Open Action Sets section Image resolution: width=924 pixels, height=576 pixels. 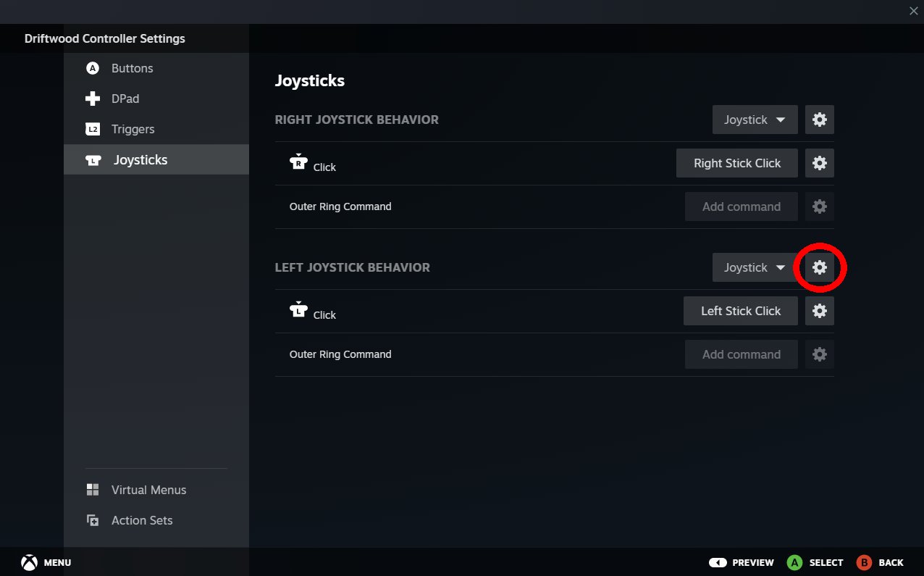[x=156, y=520]
